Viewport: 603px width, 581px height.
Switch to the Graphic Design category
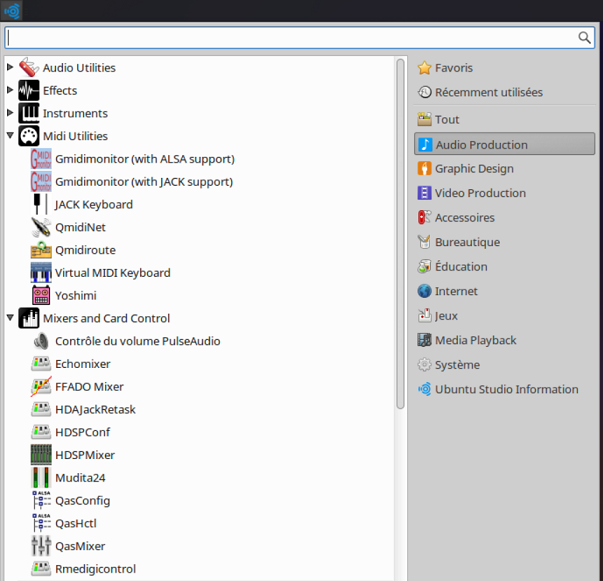(505, 168)
